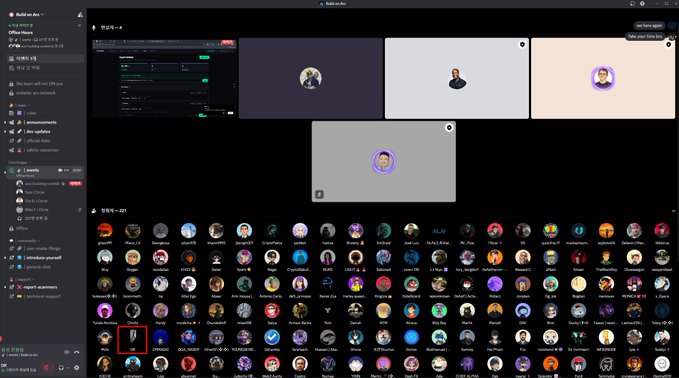Select the gray speaker tile in the second row
The width and height of the screenshot is (679, 378).
(x=384, y=161)
